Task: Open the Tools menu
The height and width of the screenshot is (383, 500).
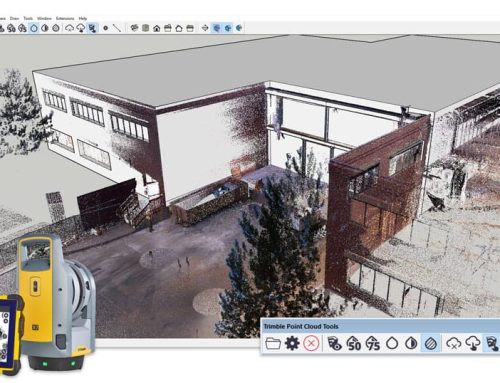Action: click(x=28, y=18)
